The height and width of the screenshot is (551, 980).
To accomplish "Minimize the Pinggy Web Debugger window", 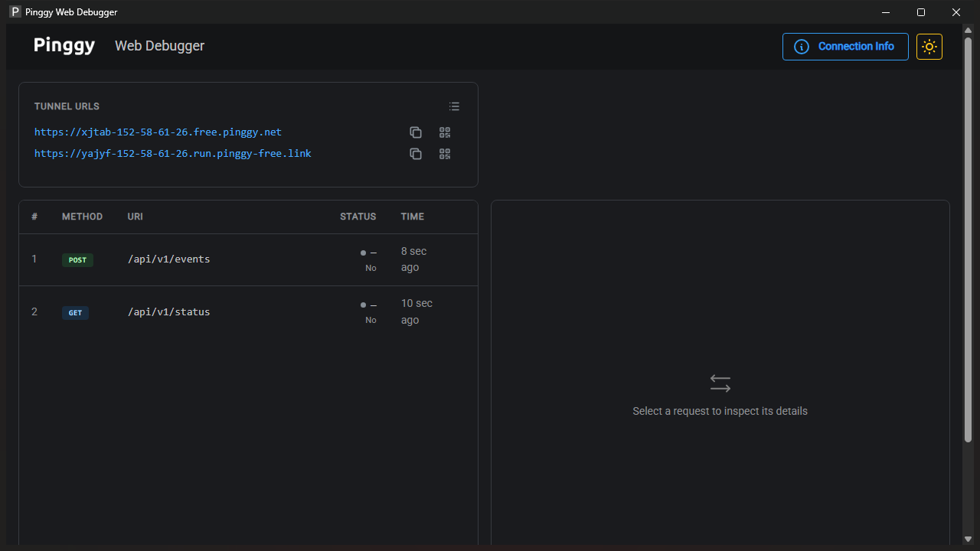I will point(886,12).
